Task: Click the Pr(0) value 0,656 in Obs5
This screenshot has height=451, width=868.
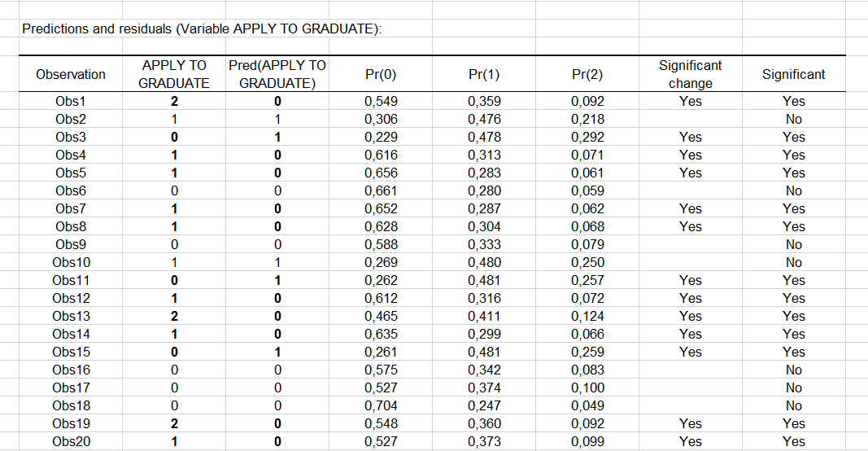Action: 381,173
